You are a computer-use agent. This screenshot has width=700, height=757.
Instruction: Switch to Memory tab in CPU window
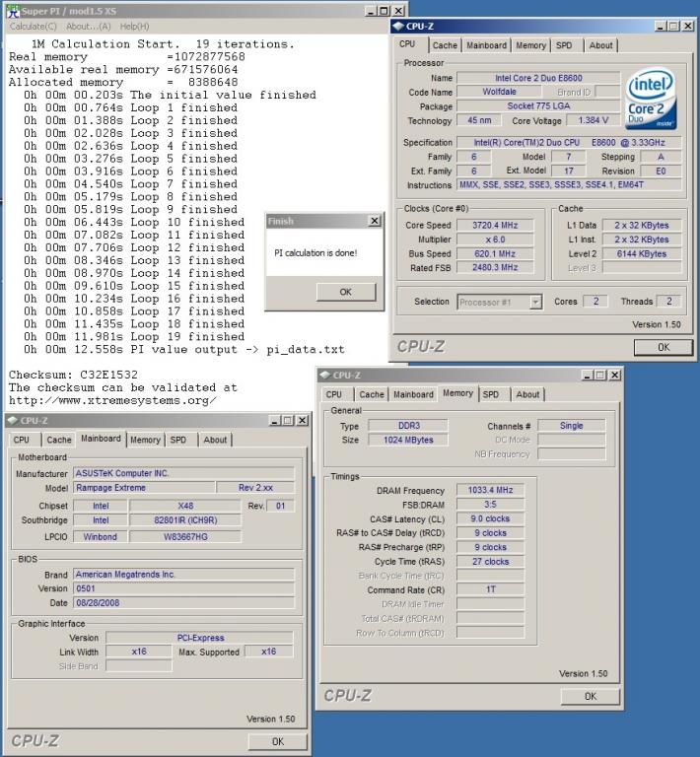point(530,45)
